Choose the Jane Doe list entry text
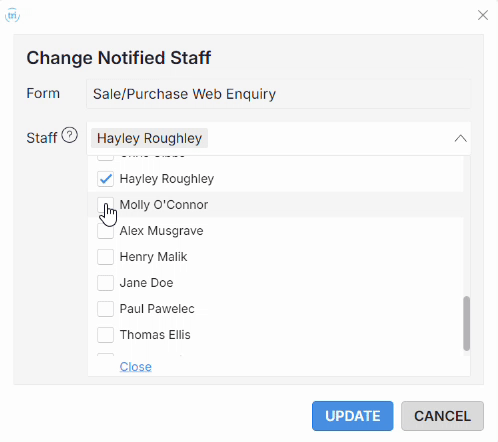This screenshot has height=442, width=498. tap(146, 283)
